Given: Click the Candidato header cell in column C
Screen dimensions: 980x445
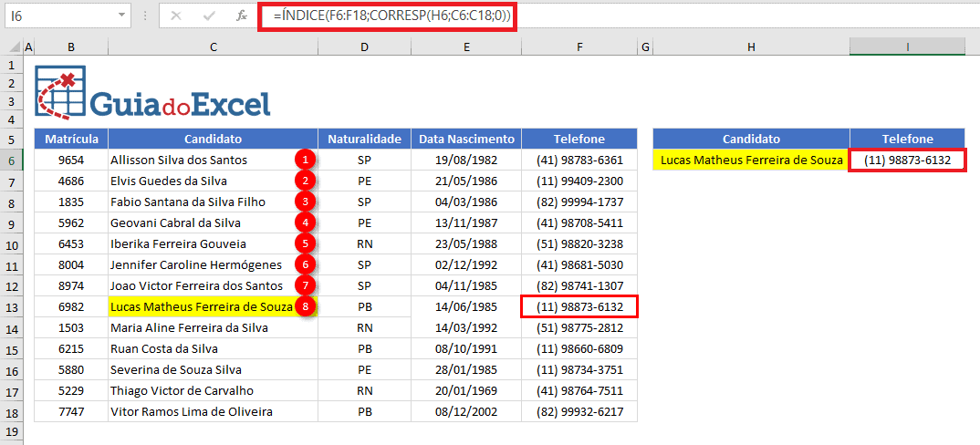Looking at the screenshot, I should click(x=214, y=139).
